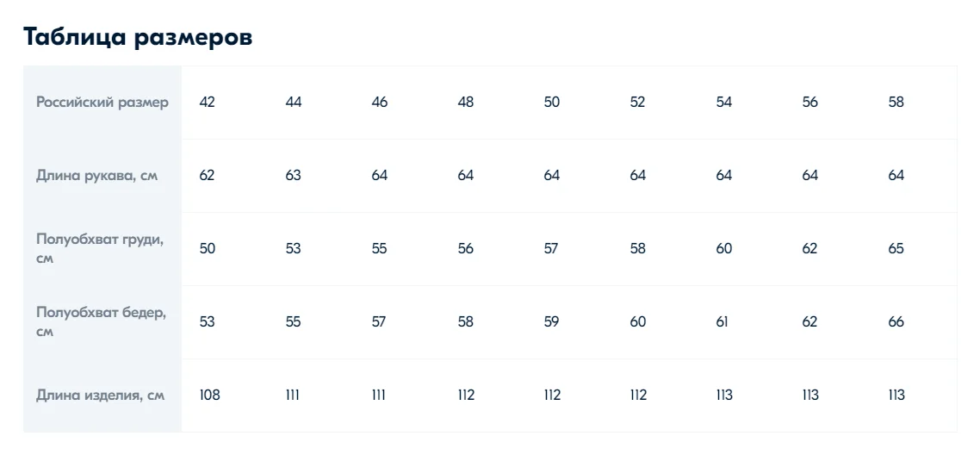
Task: Click garment length value 108
Action: point(209,395)
